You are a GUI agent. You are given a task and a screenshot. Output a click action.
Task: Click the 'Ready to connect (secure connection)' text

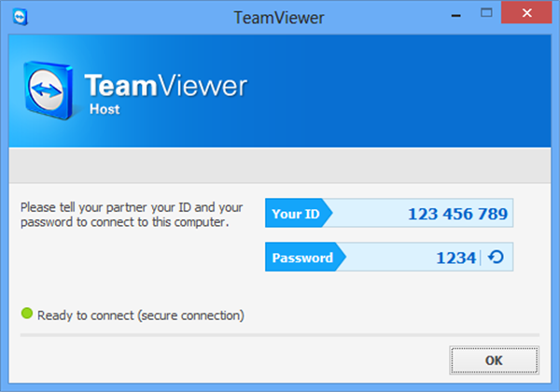(141, 315)
